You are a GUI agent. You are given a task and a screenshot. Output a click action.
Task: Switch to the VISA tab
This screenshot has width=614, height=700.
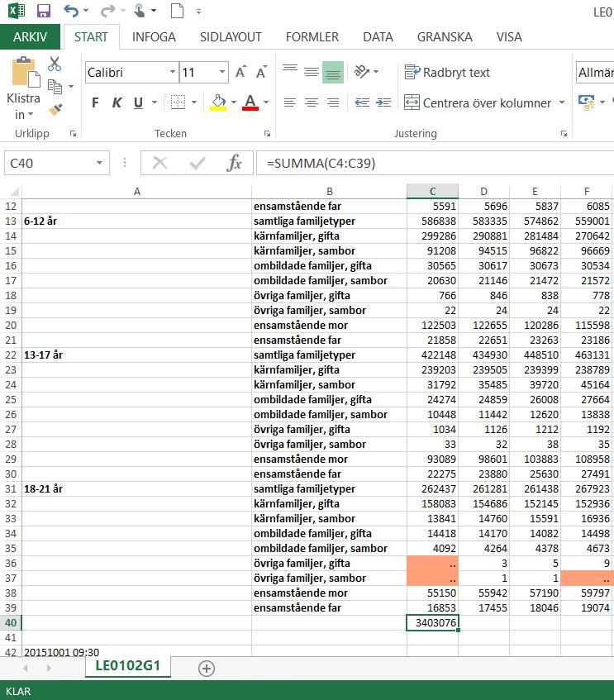point(509,36)
